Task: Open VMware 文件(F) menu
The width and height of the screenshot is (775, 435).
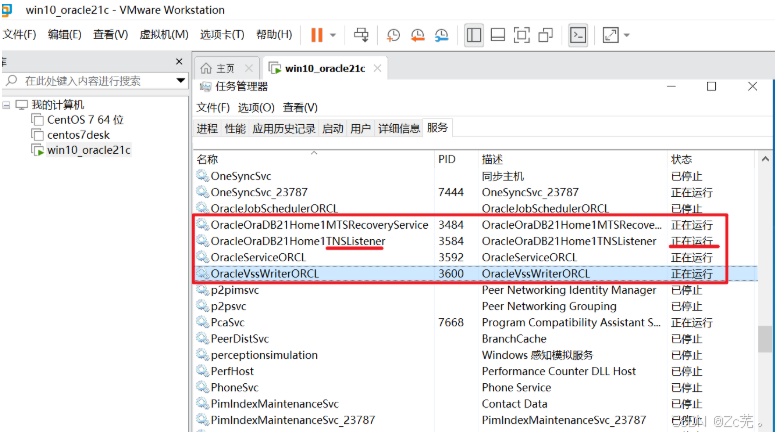Action: [19, 35]
